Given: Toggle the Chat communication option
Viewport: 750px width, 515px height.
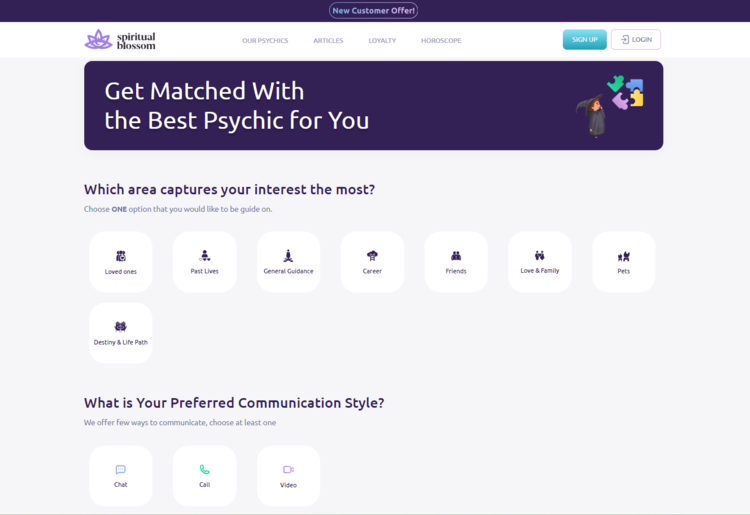Looking at the screenshot, I should pyautogui.click(x=121, y=470).
